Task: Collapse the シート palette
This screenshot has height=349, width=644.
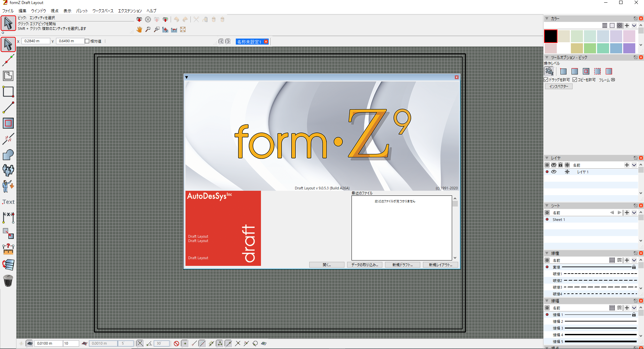Action: [x=547, y=205]
